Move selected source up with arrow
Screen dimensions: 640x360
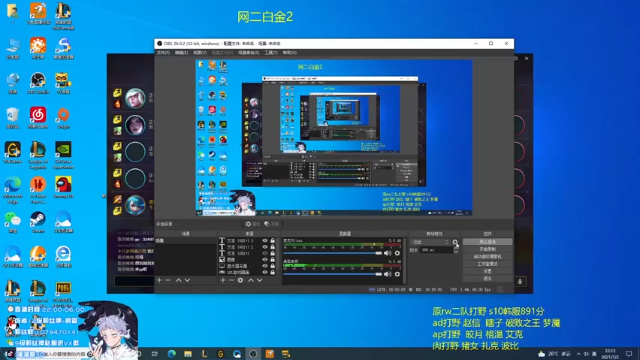pyautogui.click(x=251, y=280)
